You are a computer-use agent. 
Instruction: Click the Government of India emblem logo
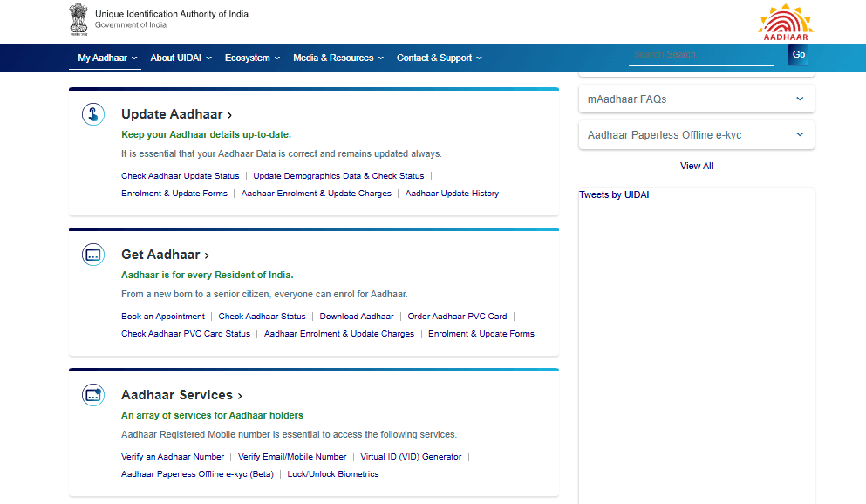point(78,19)
